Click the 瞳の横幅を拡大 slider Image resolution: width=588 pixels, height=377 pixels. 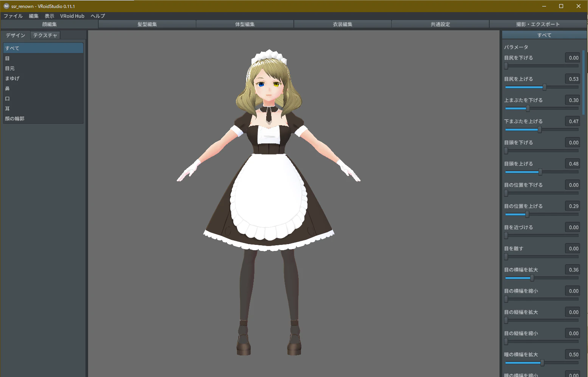point(542,363)
